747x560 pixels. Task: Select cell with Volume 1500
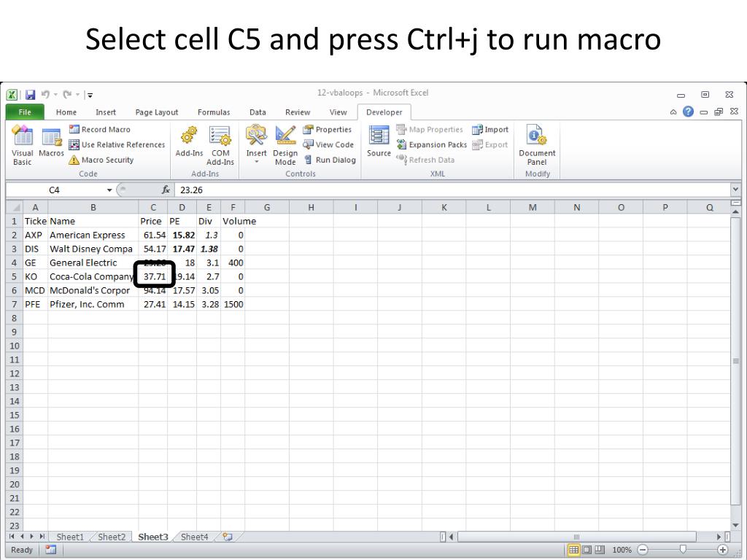click(233, 304)
